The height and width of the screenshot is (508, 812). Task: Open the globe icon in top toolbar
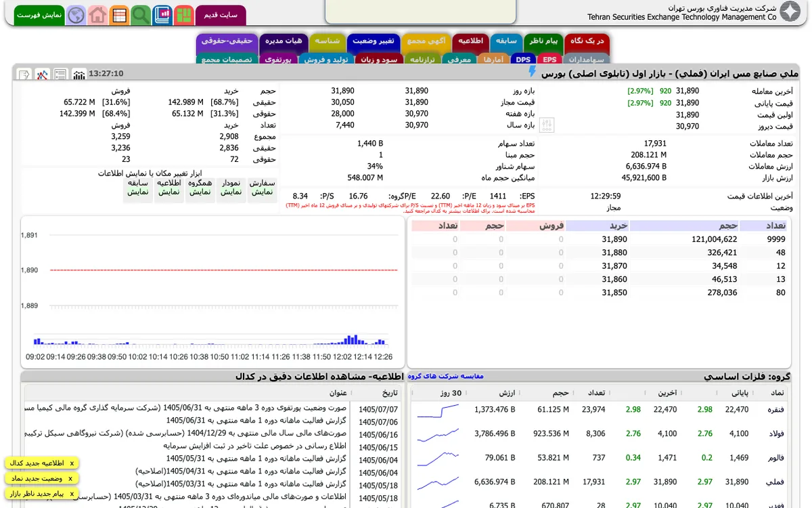[x=76, y=14]
